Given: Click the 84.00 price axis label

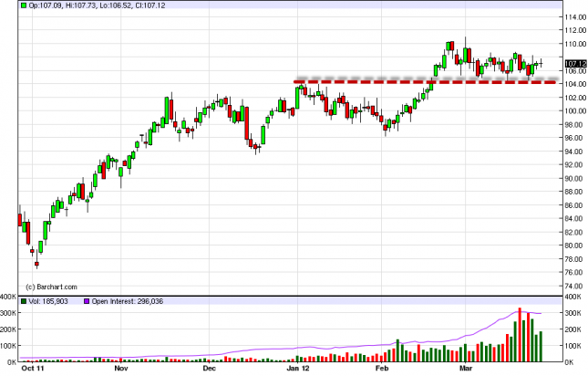Looking at the screenshot, I should tap(575, 219).
